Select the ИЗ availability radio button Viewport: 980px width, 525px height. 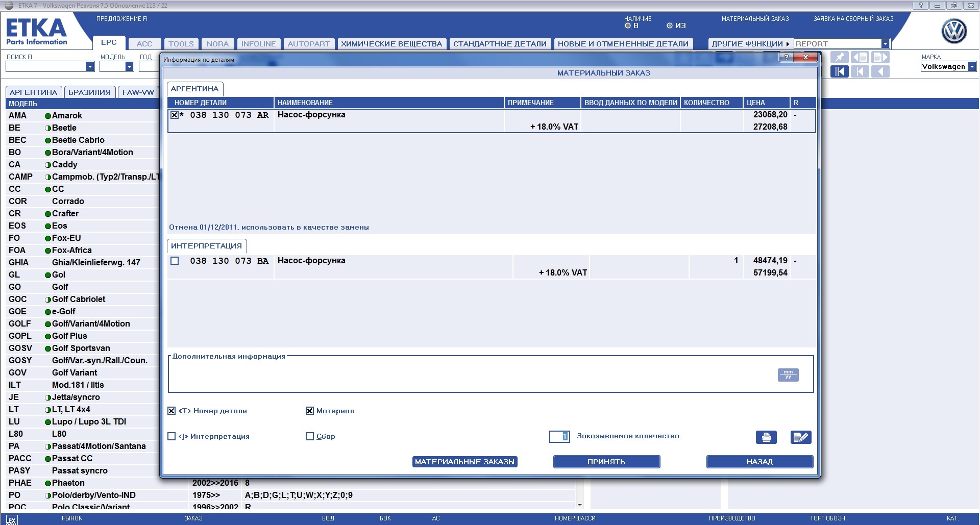(x=670, y=26)
